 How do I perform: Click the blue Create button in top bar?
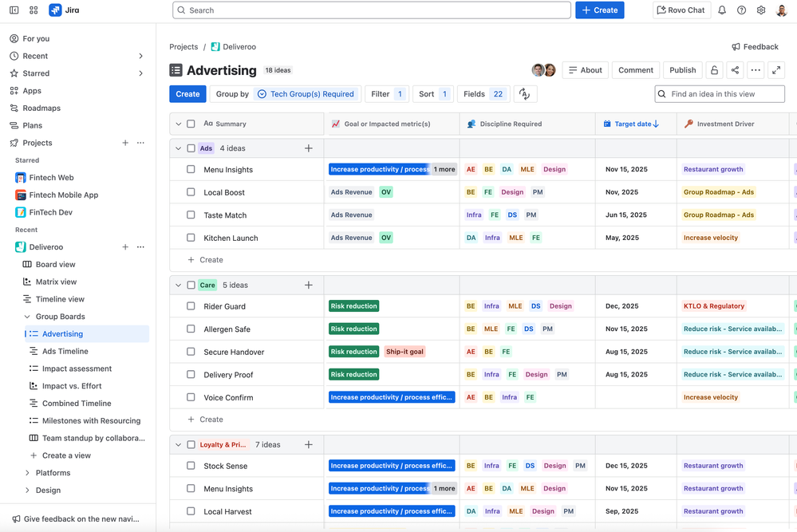pyautogui.click(x=599, y=10)
